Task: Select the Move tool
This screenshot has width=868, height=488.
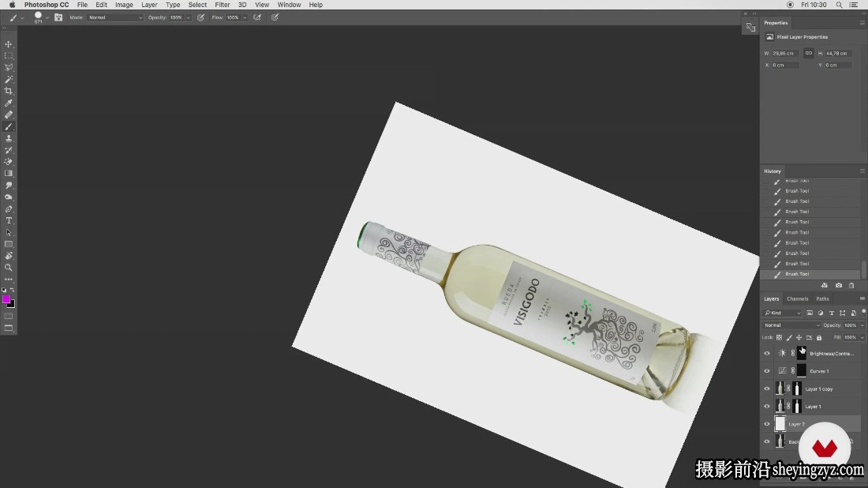Action: coord(9,44)
